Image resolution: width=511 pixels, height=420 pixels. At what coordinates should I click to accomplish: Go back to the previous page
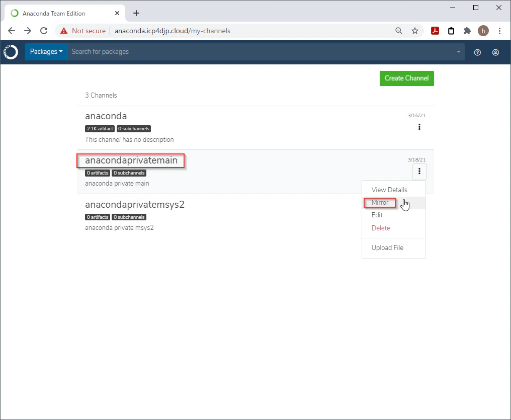coord(12,31)
